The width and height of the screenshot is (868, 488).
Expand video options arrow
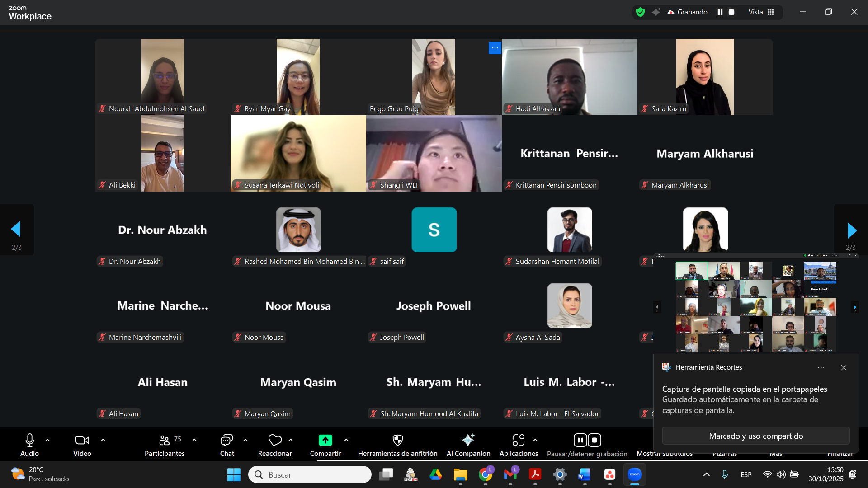pyautogui.click(x=103, y=440)
